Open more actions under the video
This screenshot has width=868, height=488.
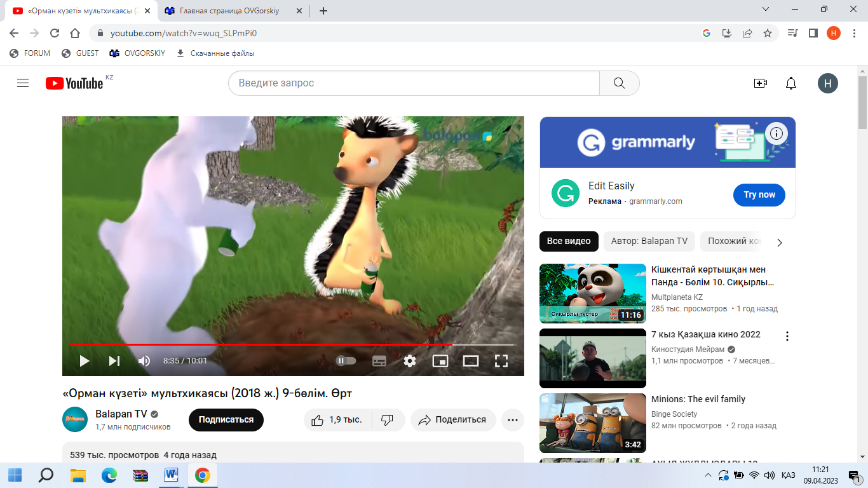513,420
